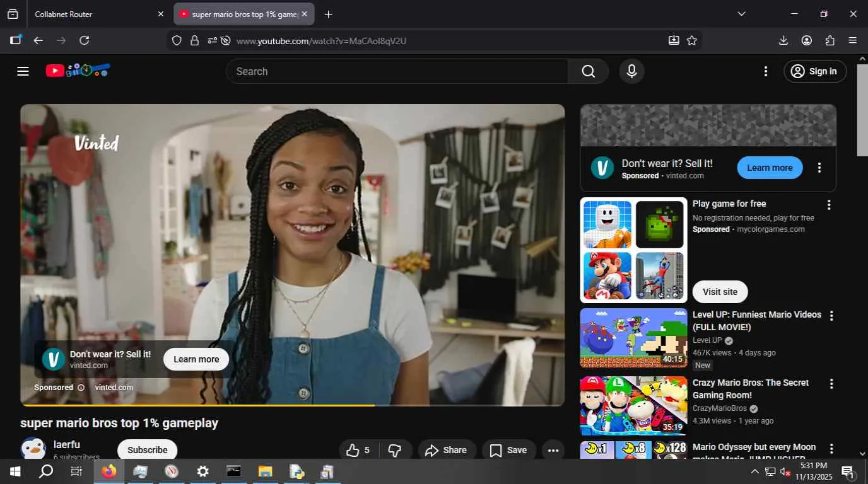
Task: Click Learn more on the video ad overlay
Action: click(196, 359)
